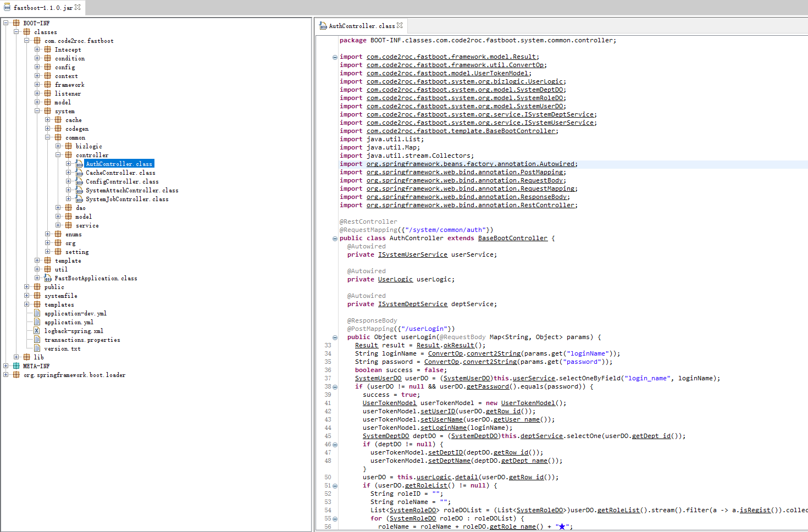Close the fastboot-1.1.0.jar tab

coord(78,7)
